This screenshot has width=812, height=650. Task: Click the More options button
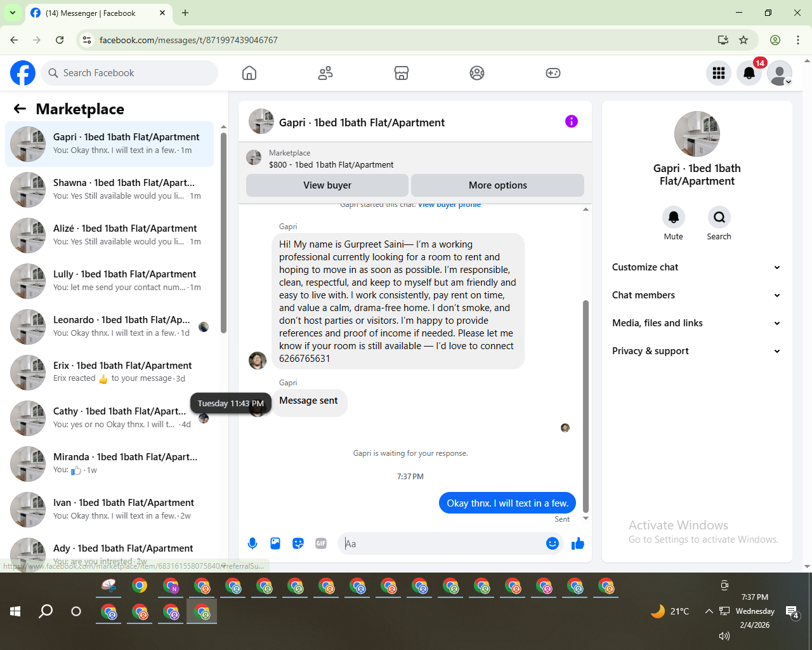tap(498, 185)
